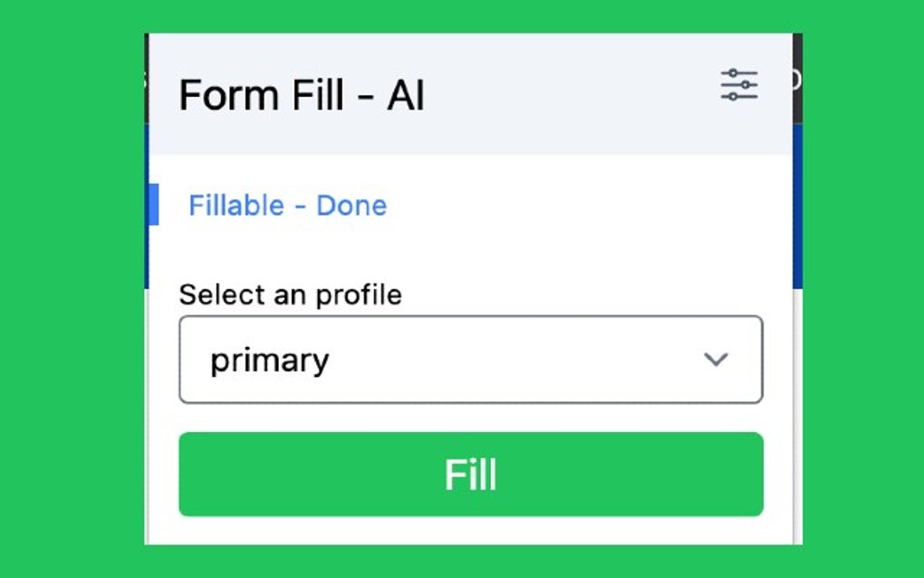Click the "Form Fill - AI" title
The width and height of the screenshot is (924, 578).
click(302, 95)
